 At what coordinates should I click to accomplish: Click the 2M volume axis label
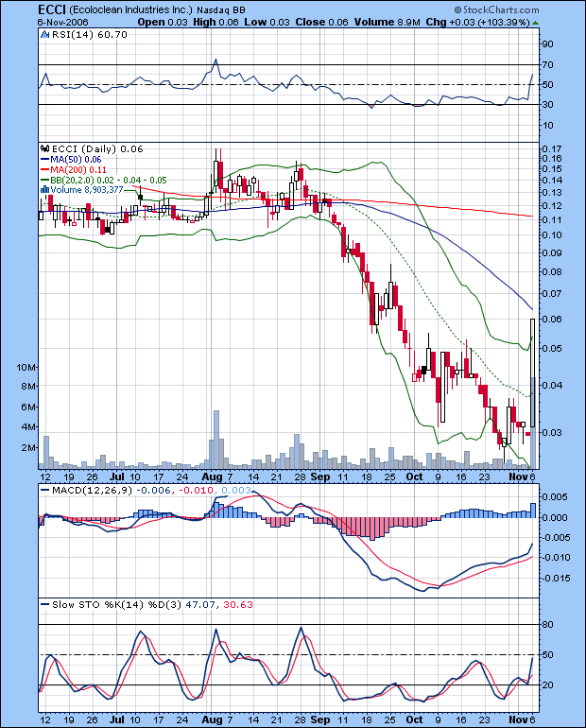click(x=28, y=447)
